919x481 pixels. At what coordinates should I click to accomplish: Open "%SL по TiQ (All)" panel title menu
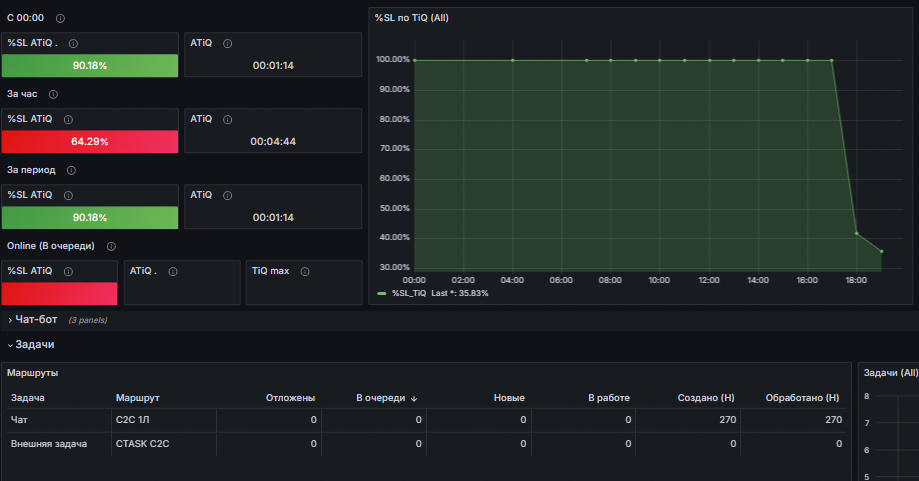[411, 18]
